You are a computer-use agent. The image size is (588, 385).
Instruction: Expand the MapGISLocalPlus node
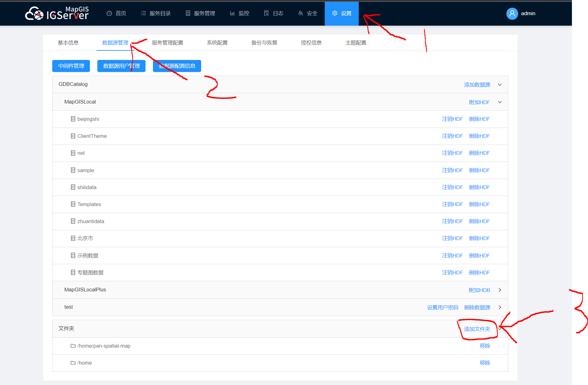click(500, 290)
